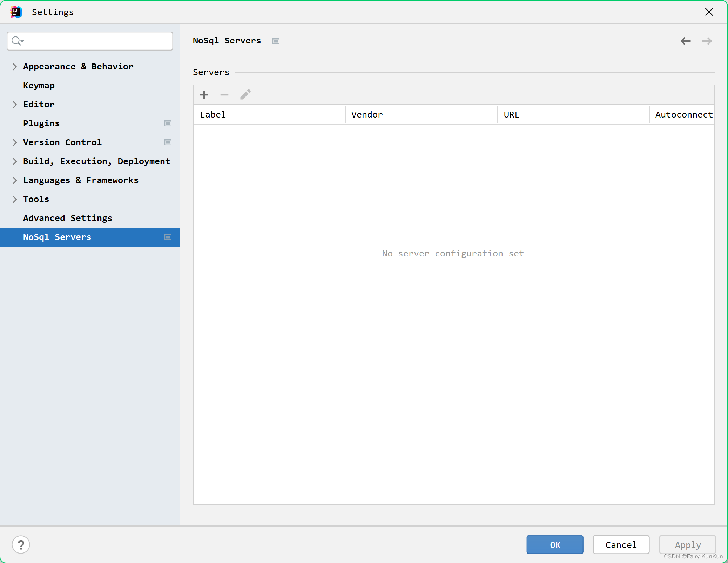Screen dimensions: 728x563
Task: Click the settings search input field
Action: [x=98, y=41]
